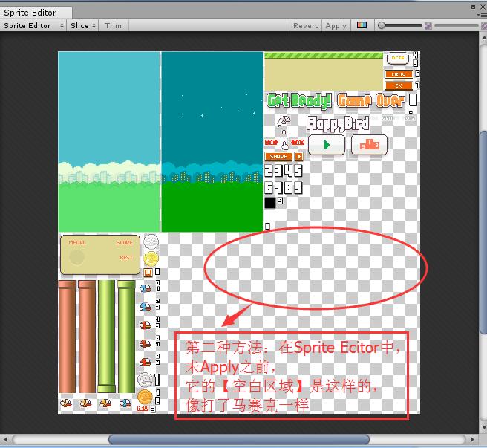This screenshot has width=487, height=448.
Task: Click the horizontal scrollbar thumb
Action: tap(239, 439)
